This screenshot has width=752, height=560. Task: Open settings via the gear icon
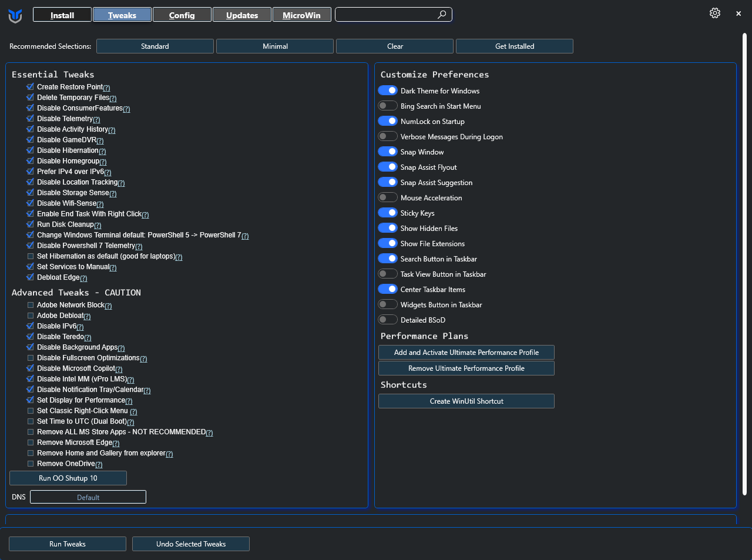pyautogui.click(x=715, y=13)
